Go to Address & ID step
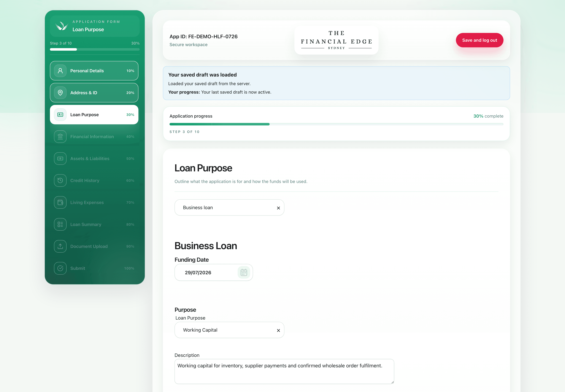Screen dimensions: 565x392 click(x=94, y=93)
